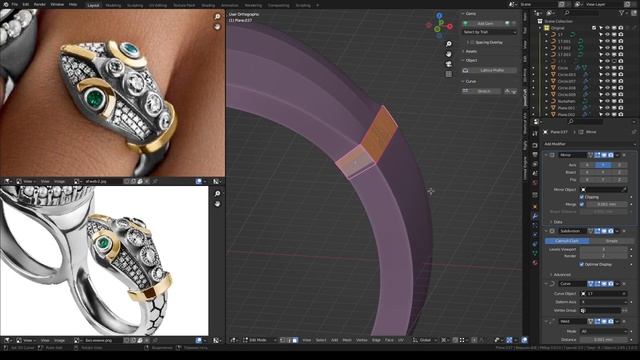
Task: Hide the NurbsPath object with its eye icon
Action: (607, 101)
